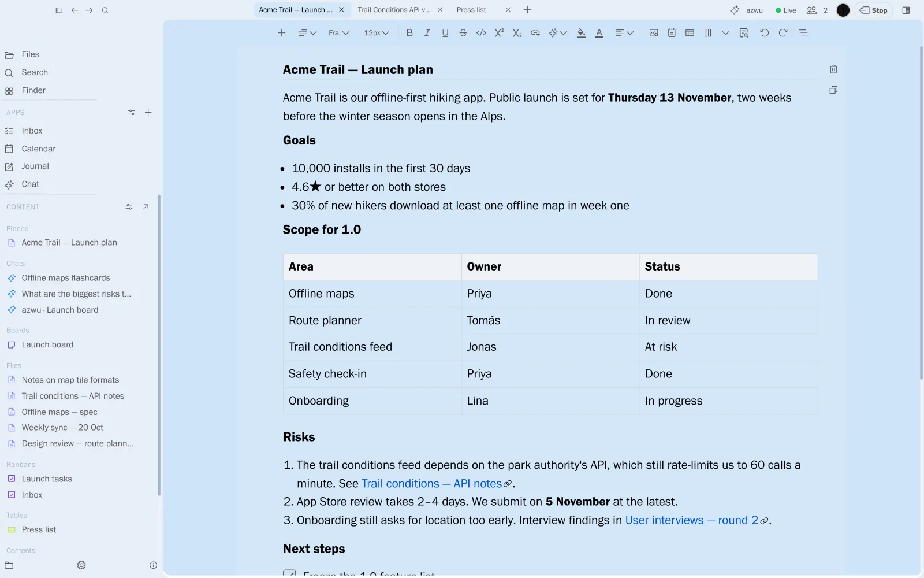
Task: Toggle the left sidebar panel
Action: click(x=59, y=10)
